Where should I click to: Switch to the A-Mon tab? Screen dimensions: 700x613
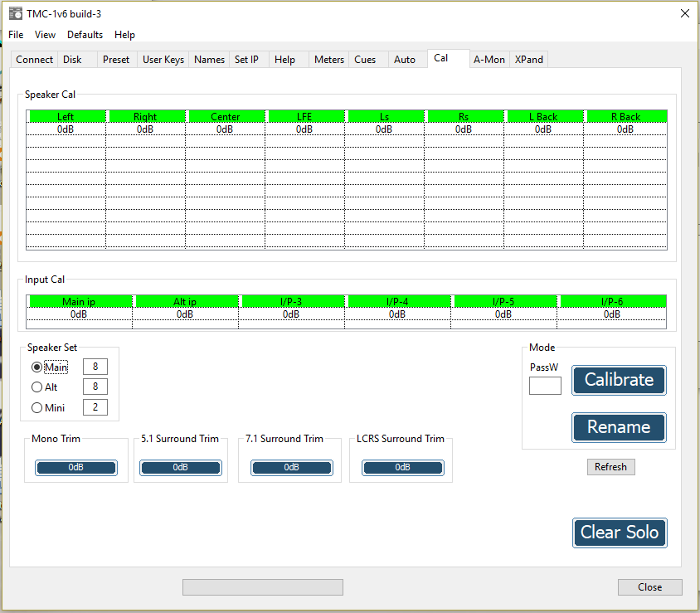489,60
